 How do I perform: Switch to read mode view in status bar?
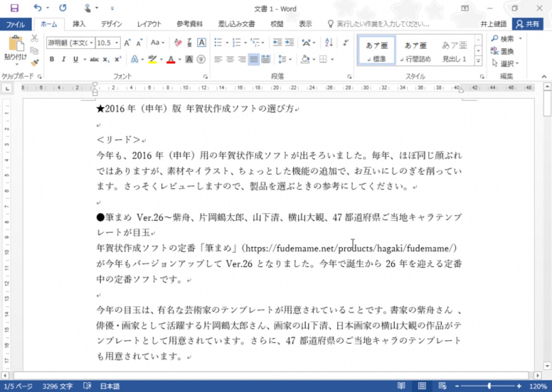click(x=402, y=386)
